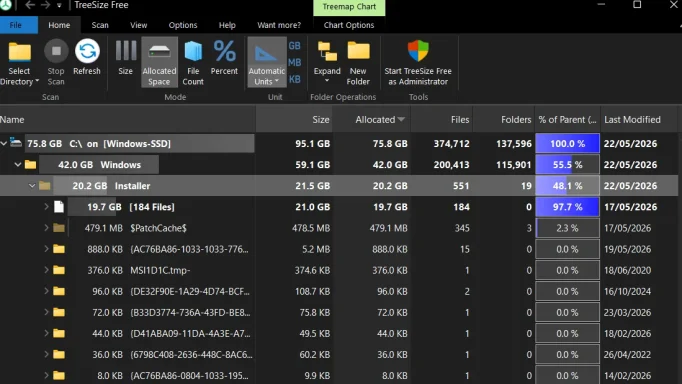Click the MSI1D1C.tmp- folder icon
This screenshot has height=384, width=682.
point(59,270)
